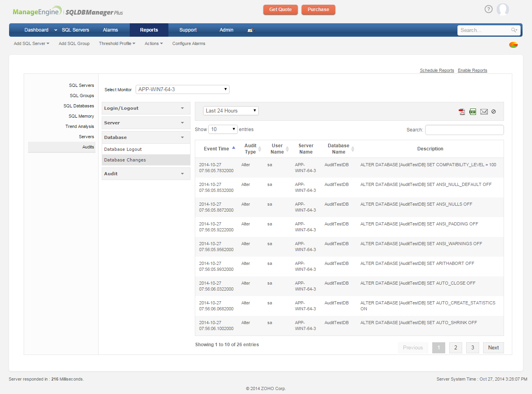This screenshot has width=532, height=394.
Task: Click the table Search input field
Action: click(464, 130)
